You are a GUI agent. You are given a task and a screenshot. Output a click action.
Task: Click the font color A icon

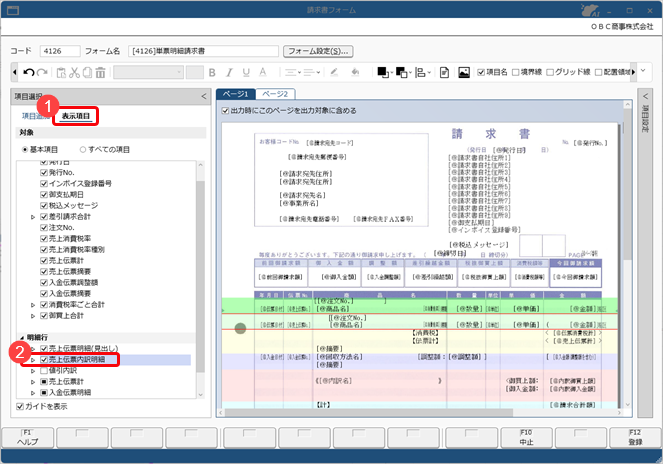[263, 72]
